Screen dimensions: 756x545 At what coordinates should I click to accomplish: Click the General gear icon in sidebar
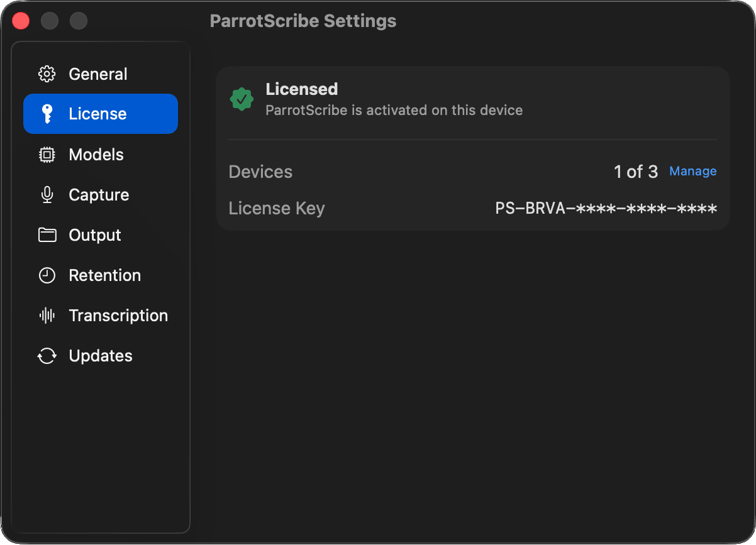47,74
